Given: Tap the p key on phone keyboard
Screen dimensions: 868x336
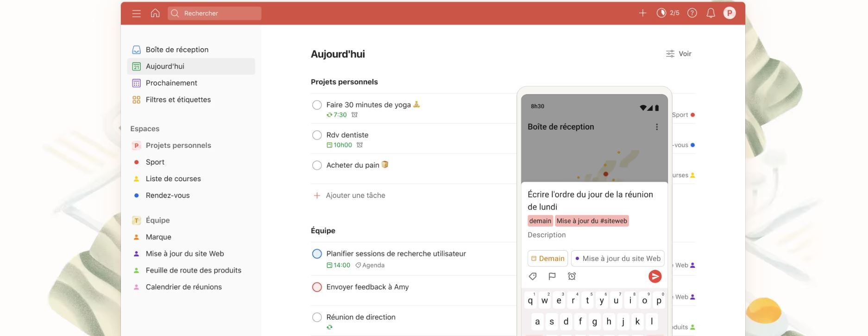Looking at the screenshot, I should 659,300.
